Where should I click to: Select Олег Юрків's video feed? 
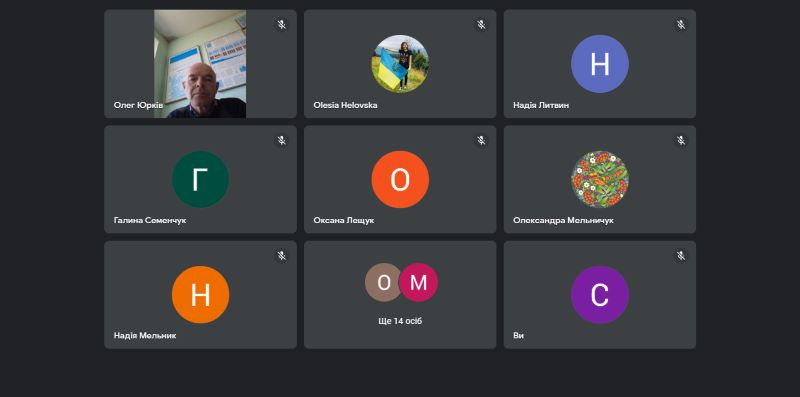[x=200, y=64]
